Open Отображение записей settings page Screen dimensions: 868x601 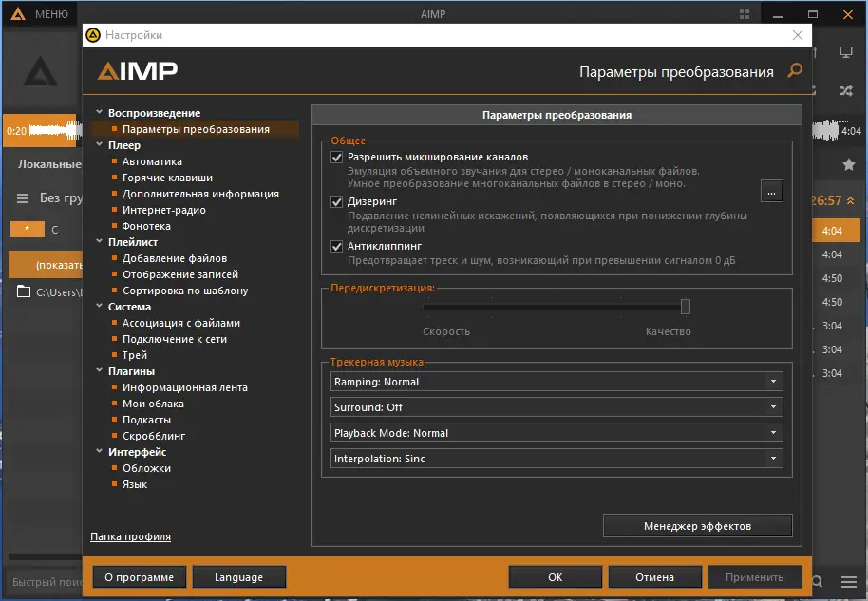pyautogui.click(x=179, y=274)
